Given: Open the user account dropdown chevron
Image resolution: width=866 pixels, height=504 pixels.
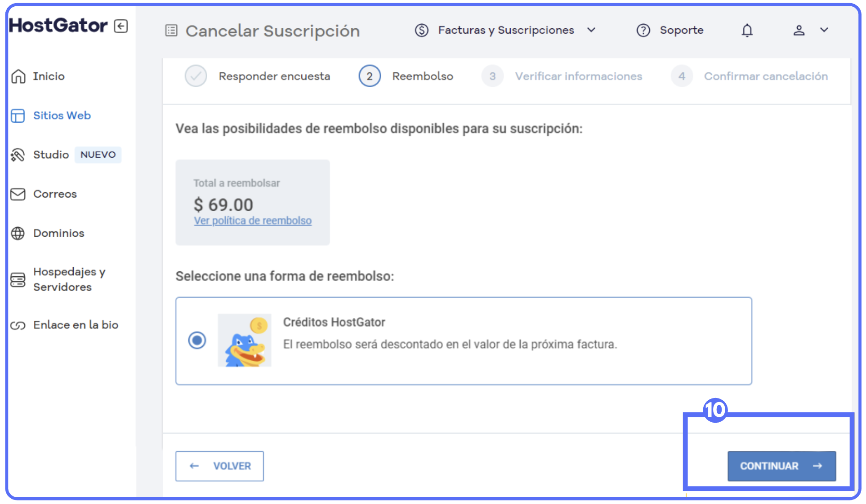Looking at the screenshot, I should [x=824, y=30].
